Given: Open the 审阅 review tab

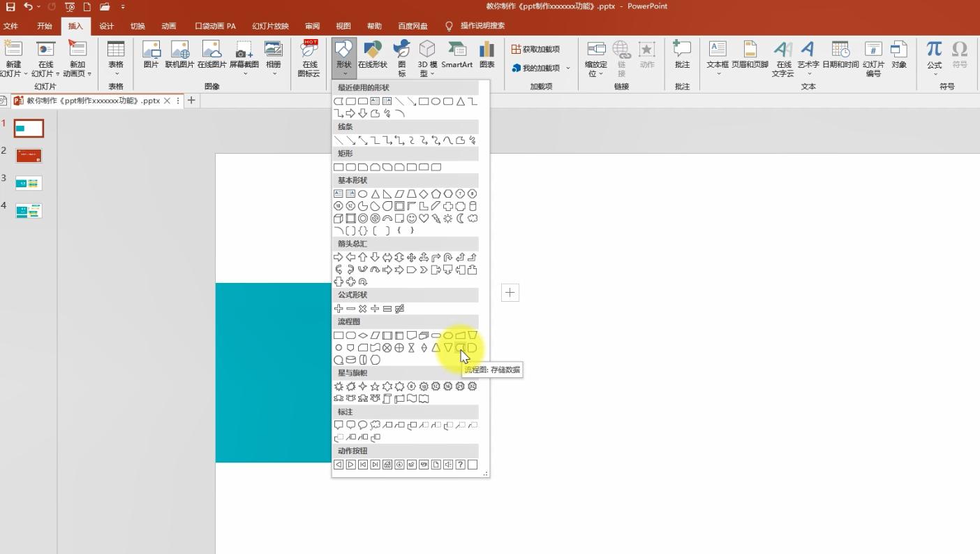Looking at the screenshot, I should [312, 27].
